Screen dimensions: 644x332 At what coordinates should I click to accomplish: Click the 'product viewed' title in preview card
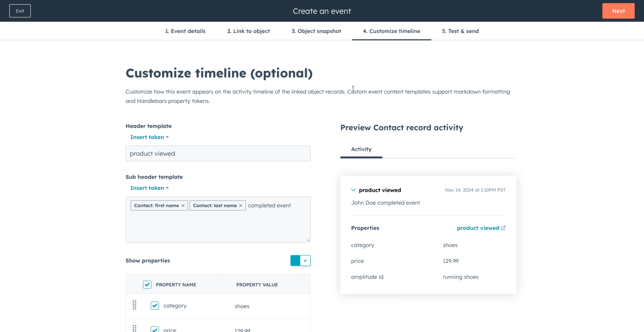point(380,190)
